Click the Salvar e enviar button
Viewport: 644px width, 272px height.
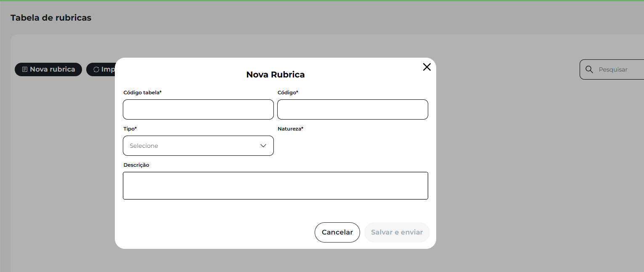397,232
